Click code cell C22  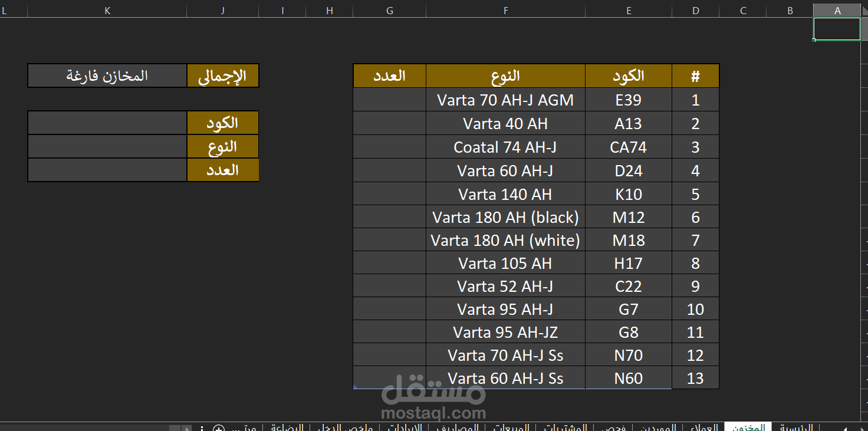(x=629, y=286)
